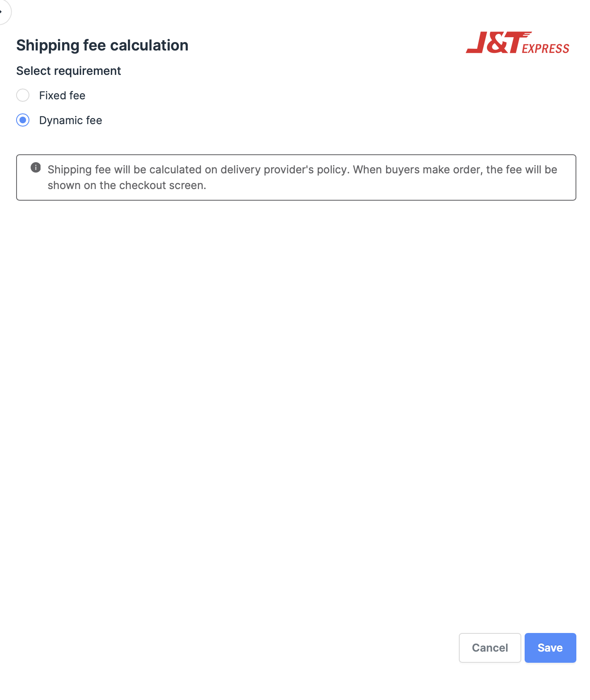590x700 pixels.
Task: Select the Dynamic fee radio button
Action: click(23, 120)
